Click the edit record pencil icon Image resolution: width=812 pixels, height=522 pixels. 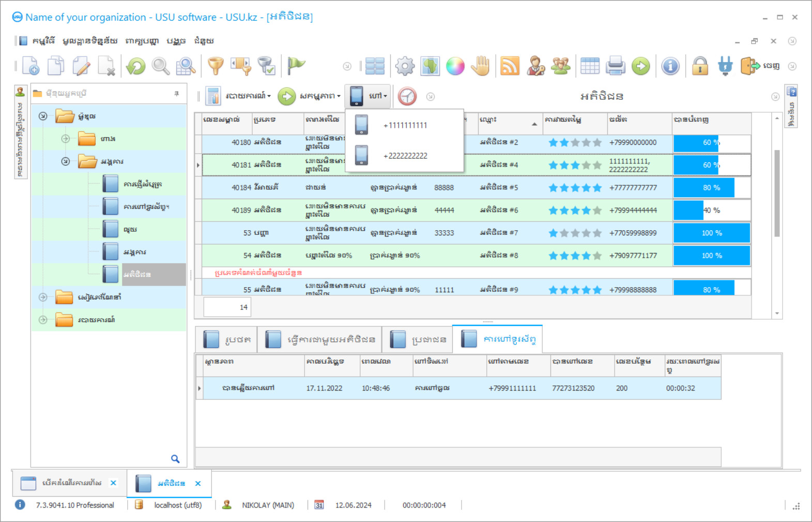81,66
